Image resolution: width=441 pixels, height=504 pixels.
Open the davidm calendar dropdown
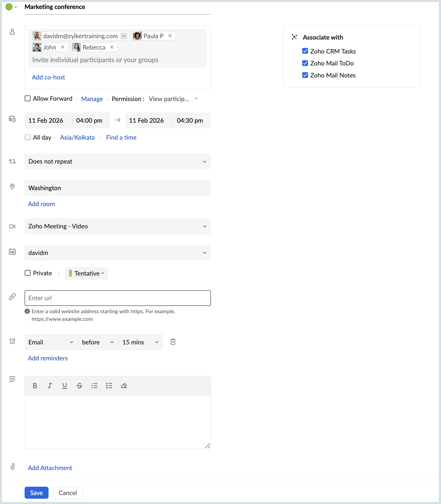tap(118, 253)
